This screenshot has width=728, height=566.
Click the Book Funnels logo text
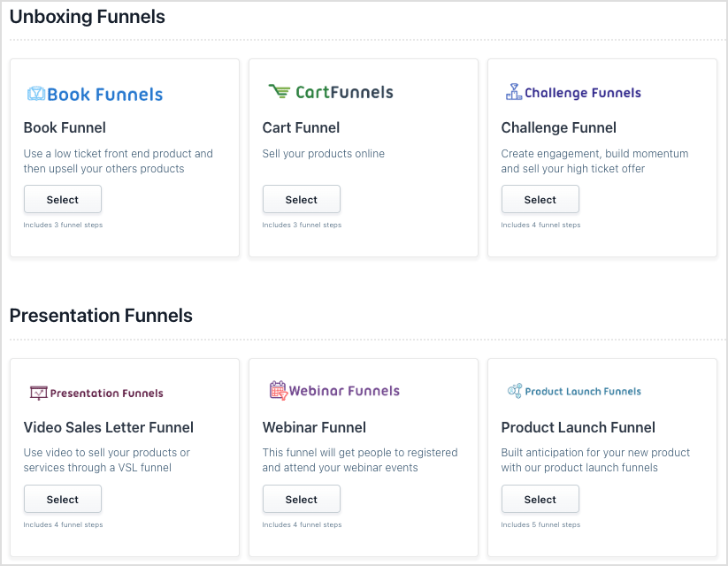(x=105, y=95)
